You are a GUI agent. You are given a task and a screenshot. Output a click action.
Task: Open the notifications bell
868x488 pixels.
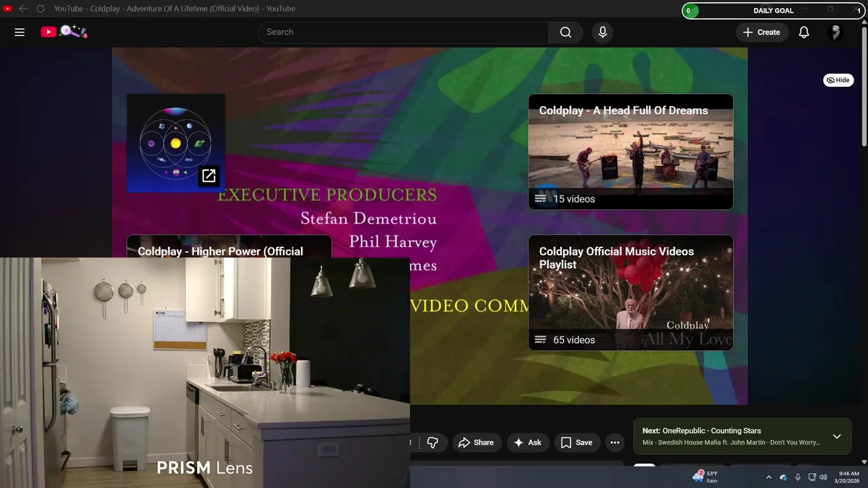point(804,32)
